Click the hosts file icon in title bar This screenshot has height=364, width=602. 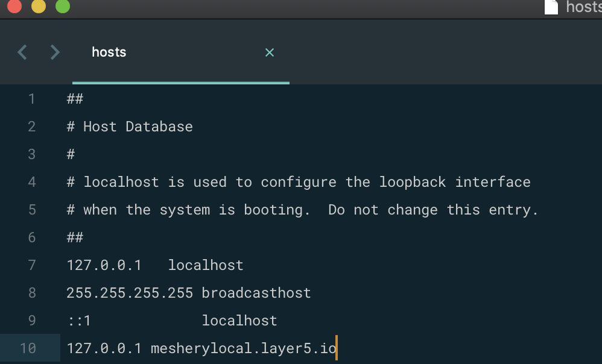[551, 7]
